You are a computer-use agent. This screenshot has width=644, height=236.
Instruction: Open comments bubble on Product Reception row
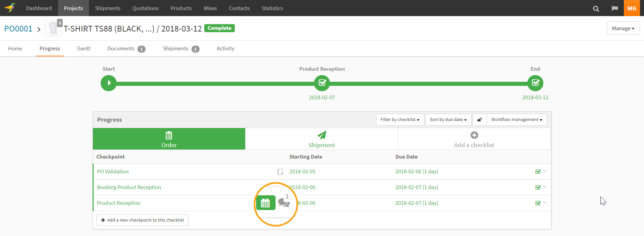tap(284, 202)
